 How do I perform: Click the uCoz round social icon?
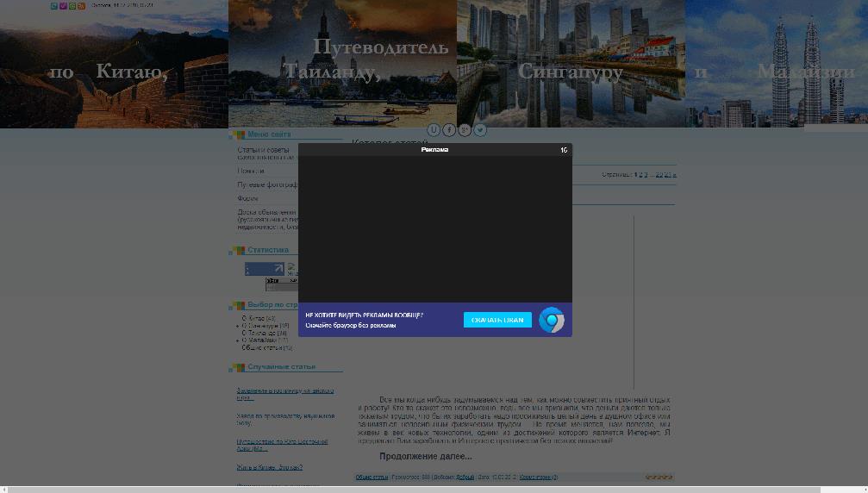(434, 130)
